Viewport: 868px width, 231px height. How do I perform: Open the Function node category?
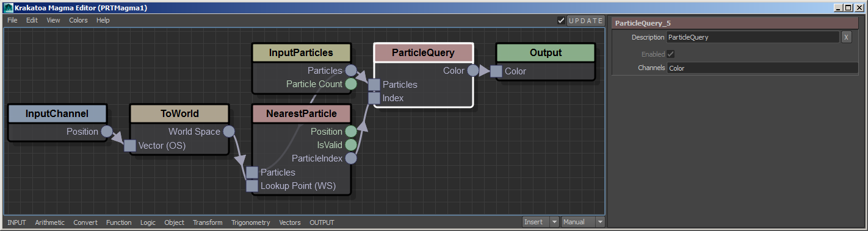click(x=118, y=222)
